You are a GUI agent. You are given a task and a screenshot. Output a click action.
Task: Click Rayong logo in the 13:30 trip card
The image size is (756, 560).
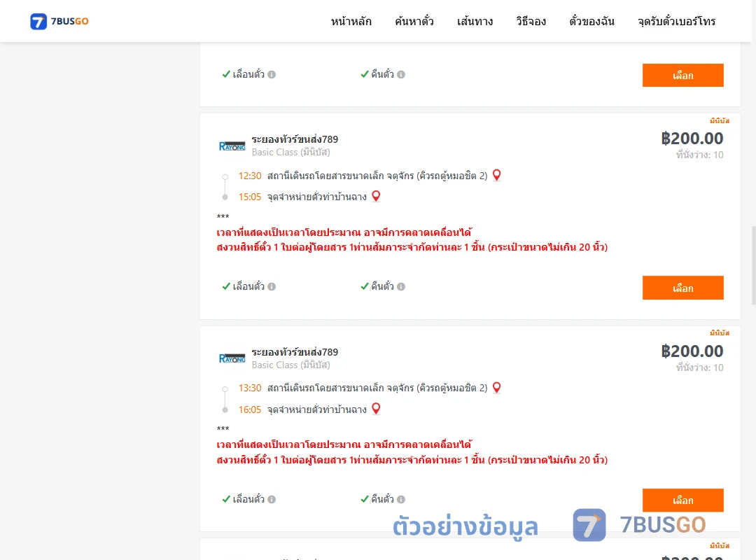click(x=232, y=358)
